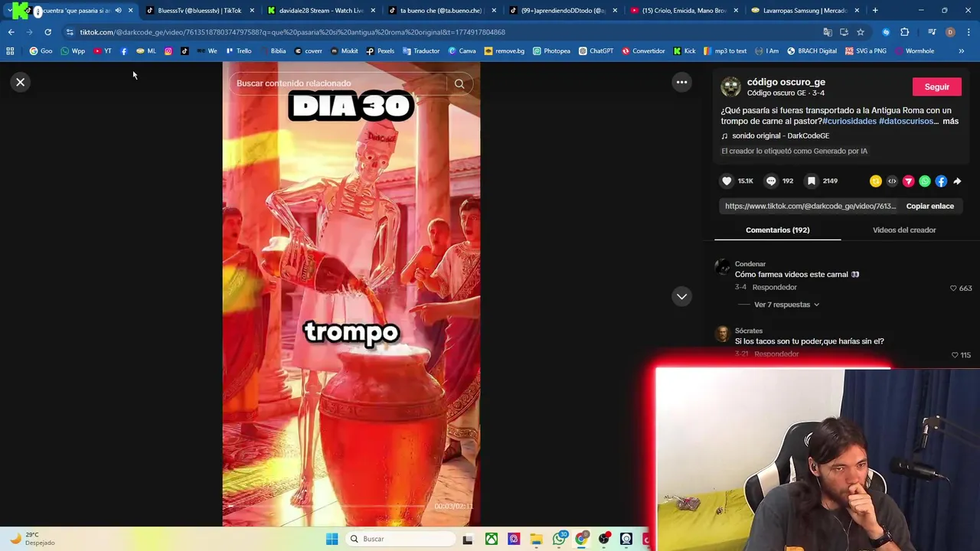
Task: Click the translate page icon in address bar
Action: [x=827, y=32]
